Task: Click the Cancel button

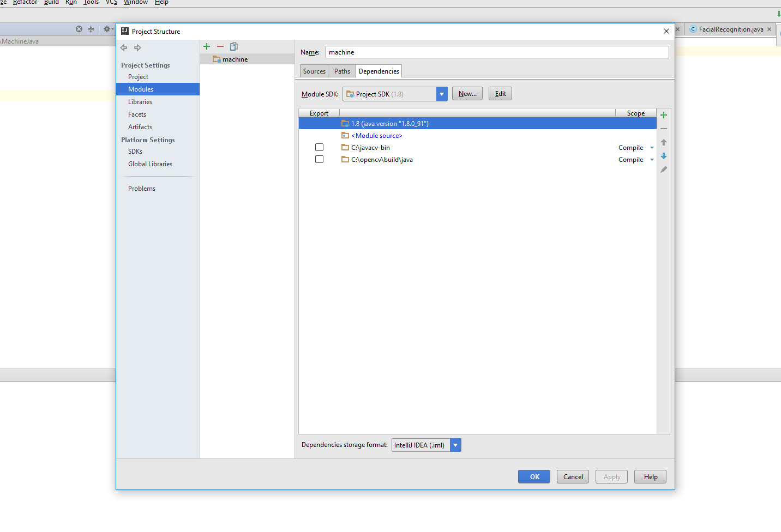Action: 573,477
